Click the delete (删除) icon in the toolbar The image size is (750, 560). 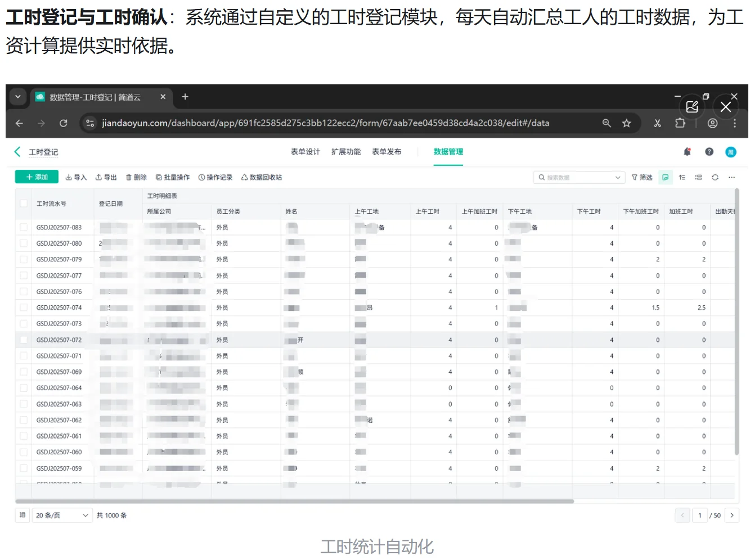(x=136, y=177)
